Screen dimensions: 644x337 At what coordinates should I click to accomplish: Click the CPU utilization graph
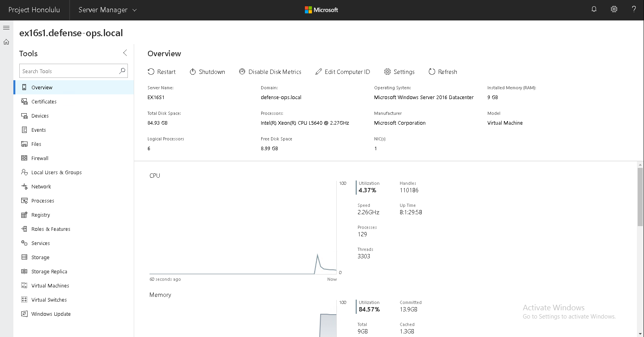tap(243, 228)
